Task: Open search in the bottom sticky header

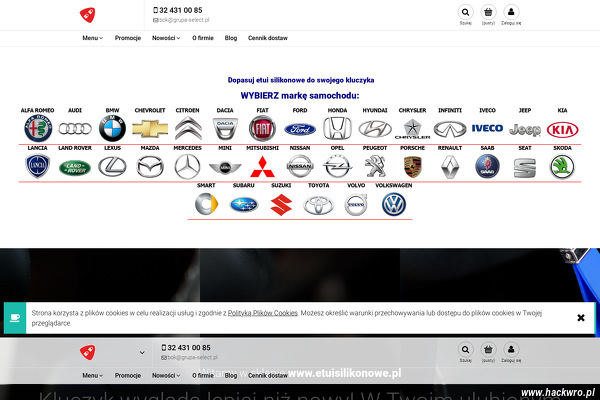Action: pyautogui.click(x=465, y=349)
